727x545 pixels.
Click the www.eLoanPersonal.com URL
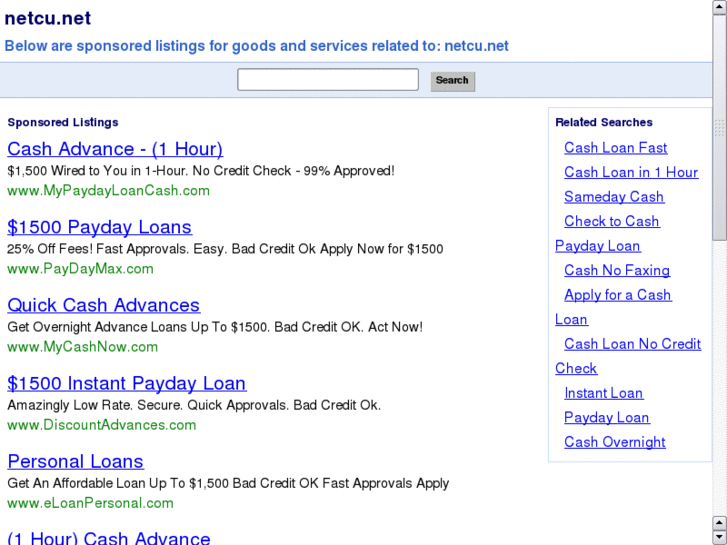pyautogui.click(x=90, y=503)
